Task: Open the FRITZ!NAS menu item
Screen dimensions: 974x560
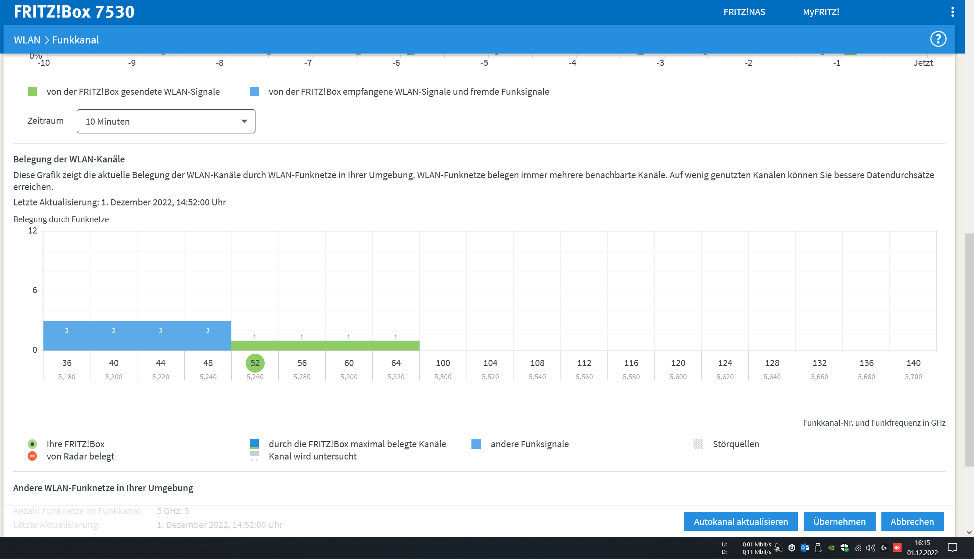Action: coord(744,12)
